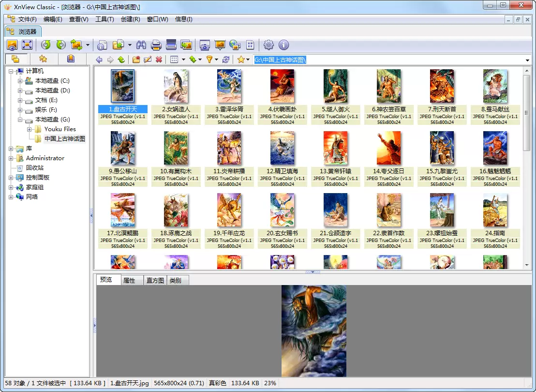Image resolution: width=536 pixels, height=392 pixels.
Task: Expand the 本地磁盘 (C:) tree node
Action: coord(20,81)
